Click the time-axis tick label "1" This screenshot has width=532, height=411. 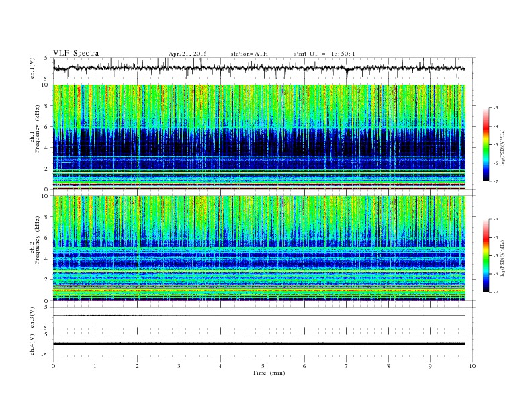pyautogui.click(x=95, y=366)
